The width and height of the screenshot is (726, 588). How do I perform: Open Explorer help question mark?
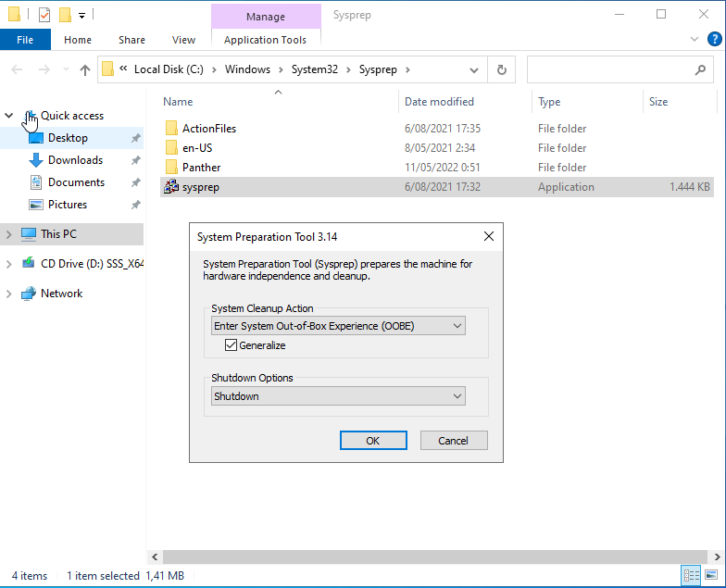click(x=715, y=39)
